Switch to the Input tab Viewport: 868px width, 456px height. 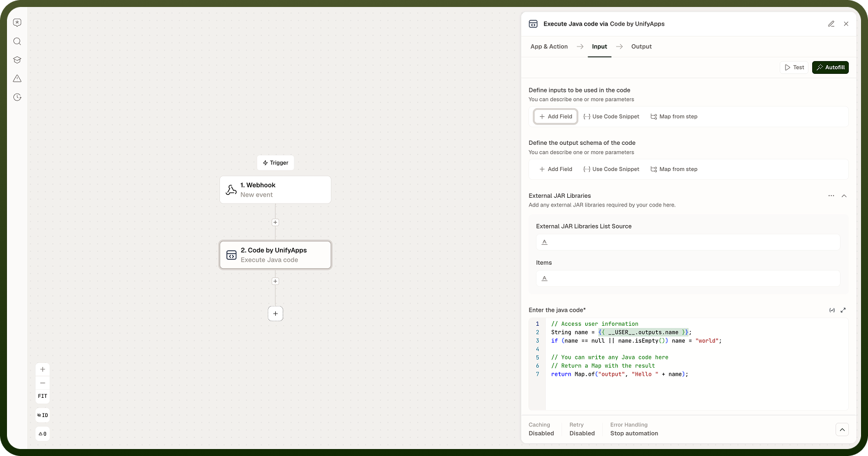coord(600,47)
